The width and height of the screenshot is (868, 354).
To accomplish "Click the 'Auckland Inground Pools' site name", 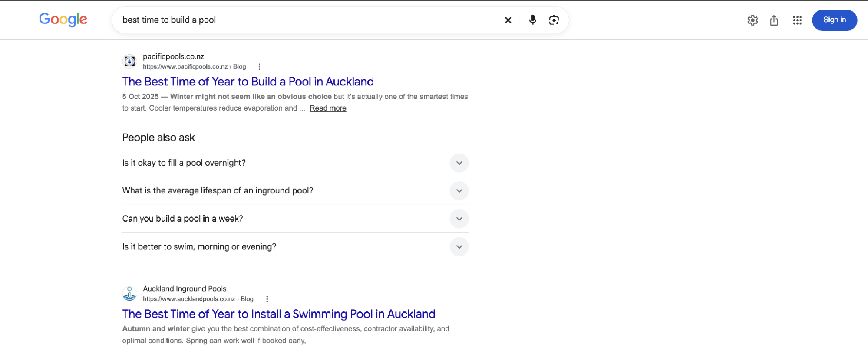I will (185, 288).
